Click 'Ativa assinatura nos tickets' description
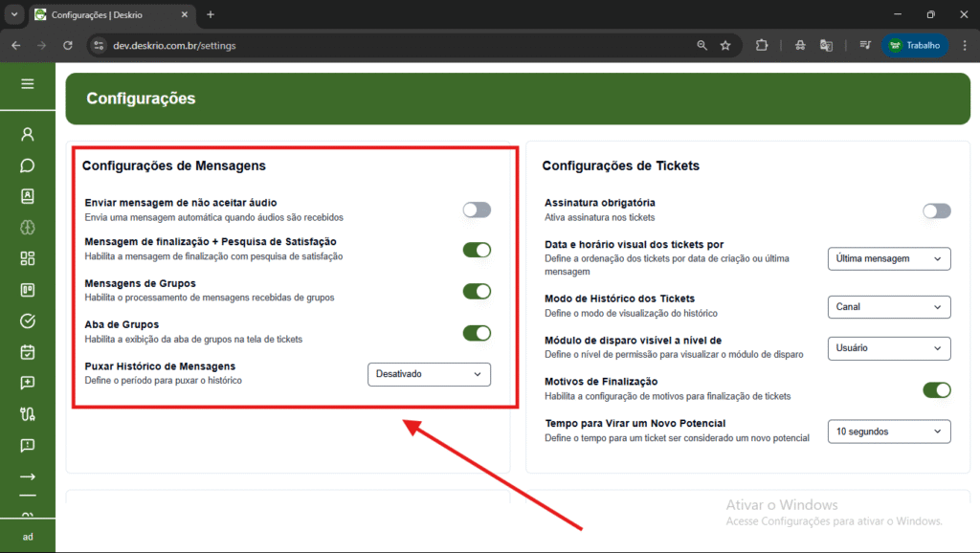The height and width of the screenshot is (553, 980). click(x=599, y=217)
